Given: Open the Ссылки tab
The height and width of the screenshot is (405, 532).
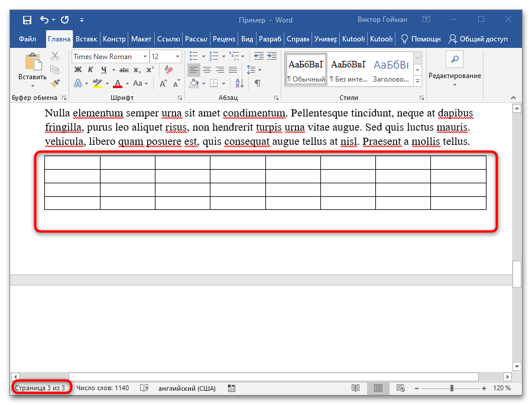Looking at the screenshot, I should [168, 39].
